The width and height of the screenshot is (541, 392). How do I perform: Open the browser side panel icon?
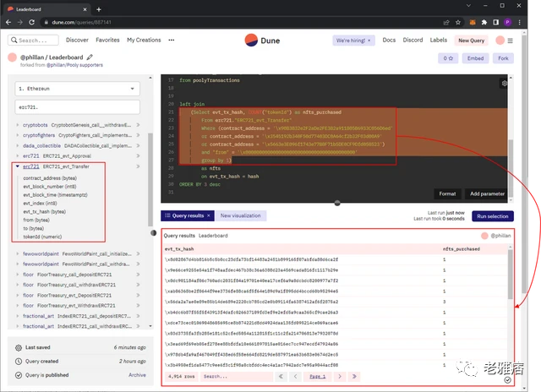coord(496,23)
